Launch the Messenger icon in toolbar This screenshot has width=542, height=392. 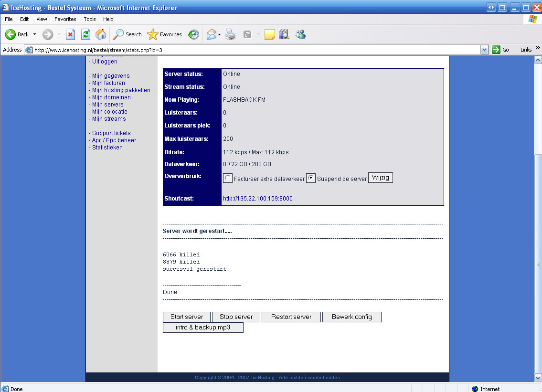coord(300,34)
